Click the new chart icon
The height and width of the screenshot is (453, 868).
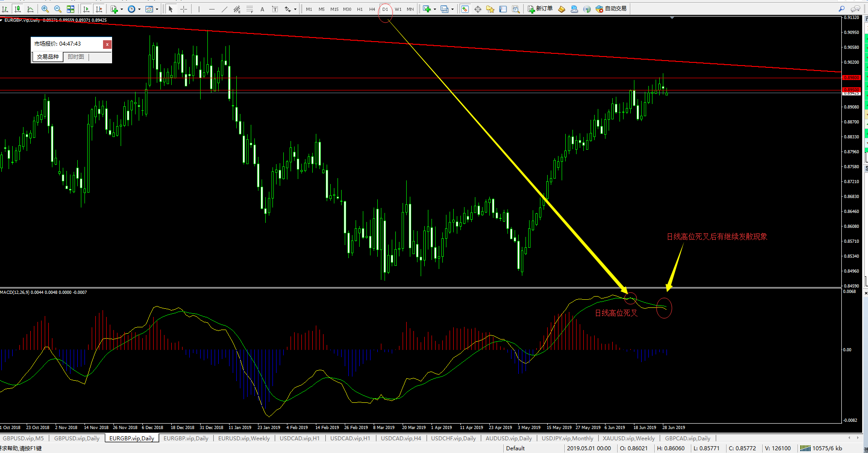(x=427, y=9)
